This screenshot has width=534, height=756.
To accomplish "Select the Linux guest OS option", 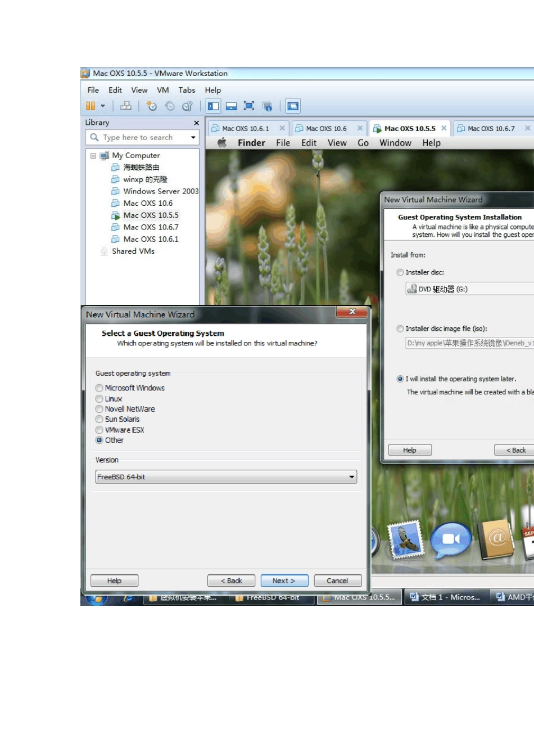I will 99,399.
